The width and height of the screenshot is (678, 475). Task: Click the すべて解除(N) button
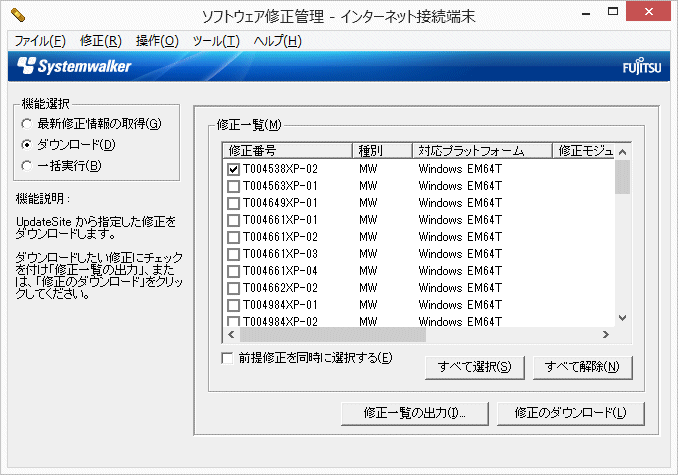click(582, 367)
